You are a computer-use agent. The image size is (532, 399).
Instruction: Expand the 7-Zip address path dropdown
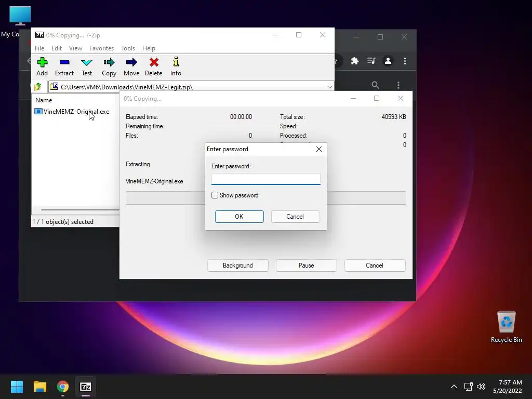coord(329,87)
